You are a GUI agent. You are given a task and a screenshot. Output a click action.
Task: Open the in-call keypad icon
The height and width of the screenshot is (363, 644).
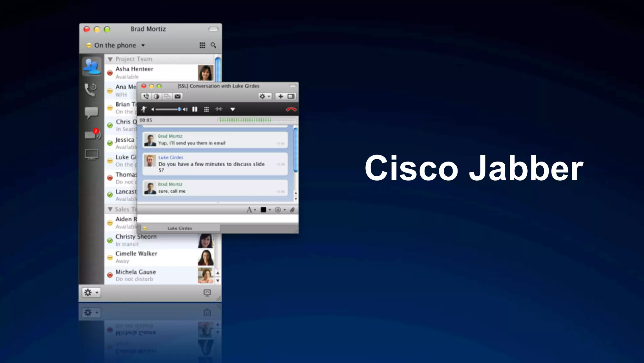(206, 109)
